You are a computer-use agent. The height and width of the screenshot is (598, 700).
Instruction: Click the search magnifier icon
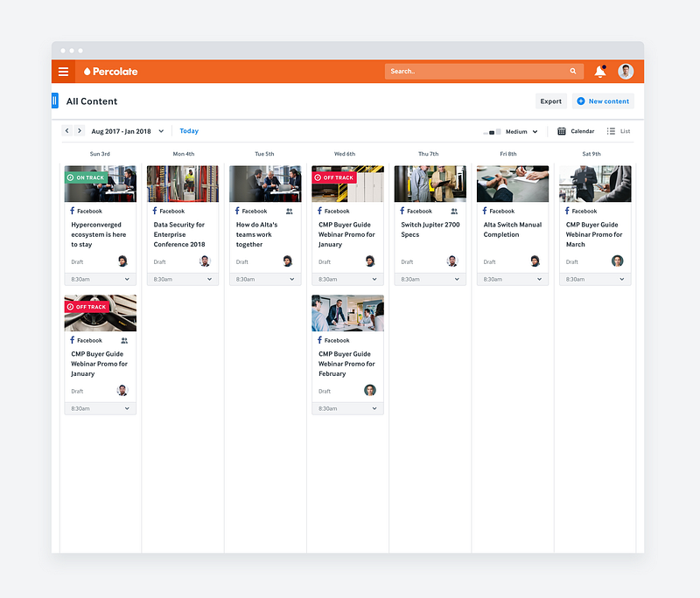click(573, 71)
